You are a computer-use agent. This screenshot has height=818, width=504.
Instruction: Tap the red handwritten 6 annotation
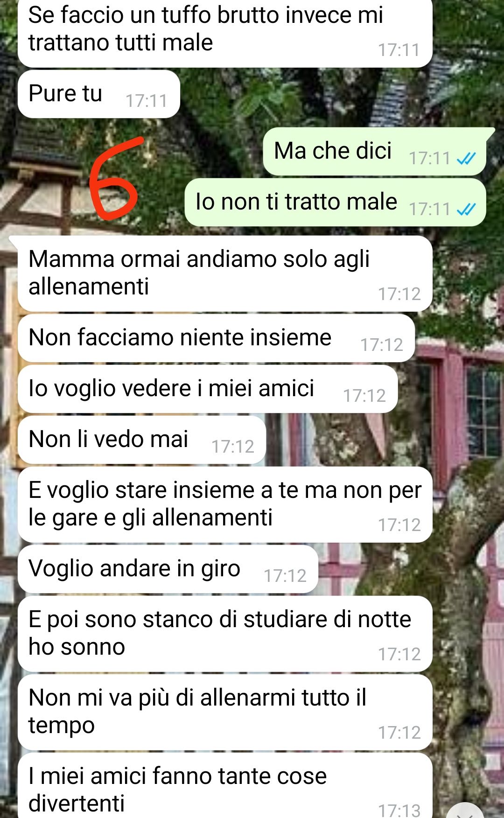point(113,179)
